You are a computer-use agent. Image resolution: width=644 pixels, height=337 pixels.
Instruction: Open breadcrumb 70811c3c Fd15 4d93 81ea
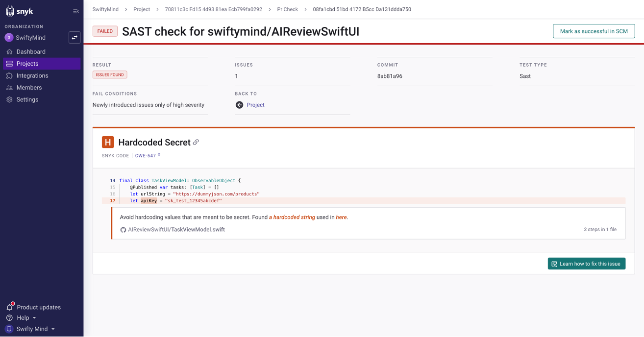(x=213, y=9)
